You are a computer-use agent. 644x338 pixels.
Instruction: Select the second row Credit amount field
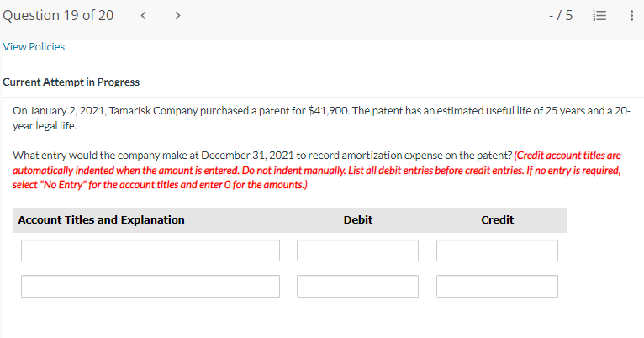pyautogui.click(x=497, y=286)
